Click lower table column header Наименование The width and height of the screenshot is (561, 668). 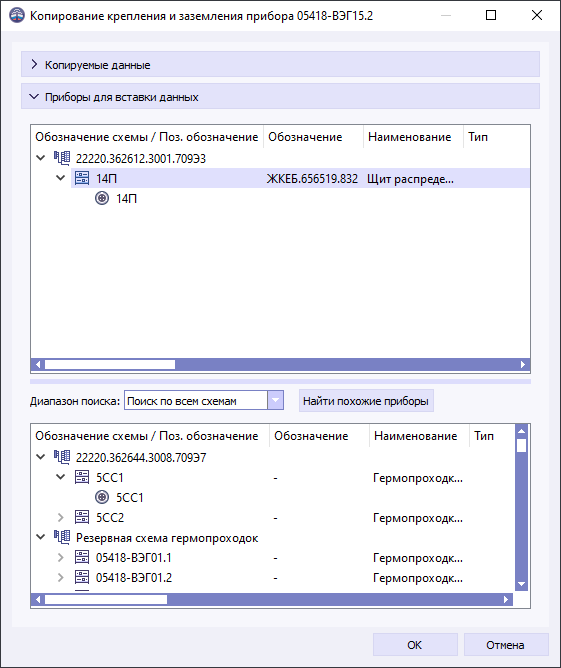coord(419,436)
